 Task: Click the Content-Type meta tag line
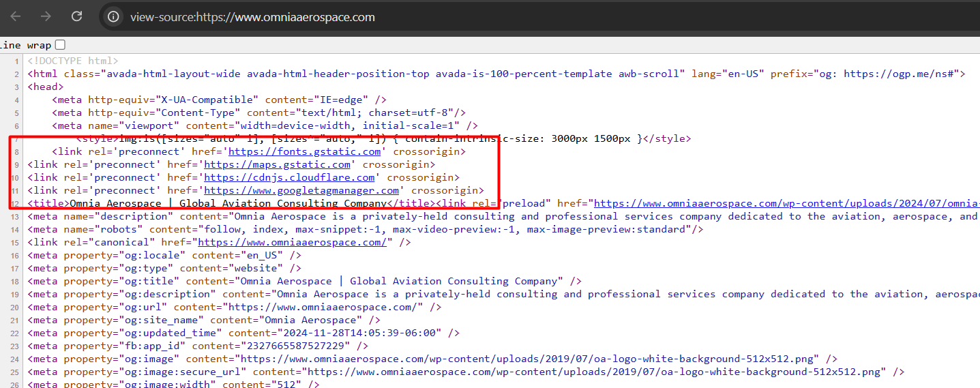[259, 113]
